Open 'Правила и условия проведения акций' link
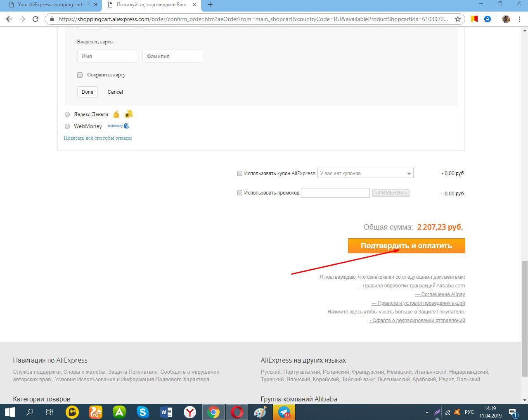528x420 pixels. click(x=418, y=303)
